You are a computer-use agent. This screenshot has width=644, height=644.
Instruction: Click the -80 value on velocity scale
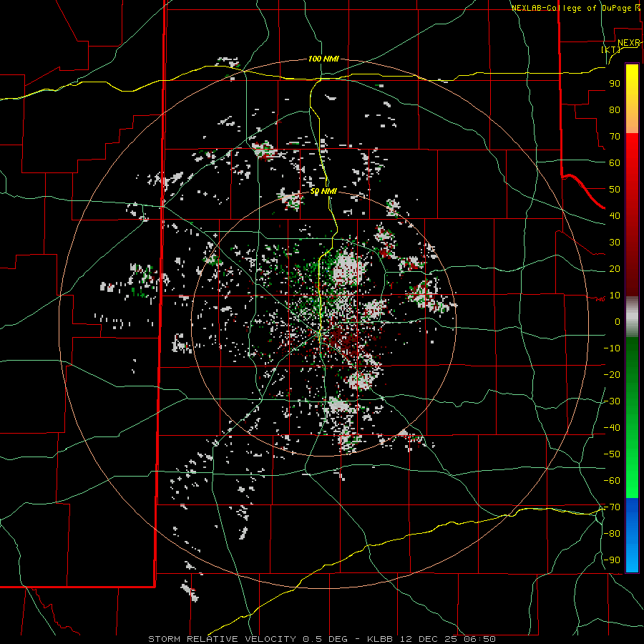612,534
